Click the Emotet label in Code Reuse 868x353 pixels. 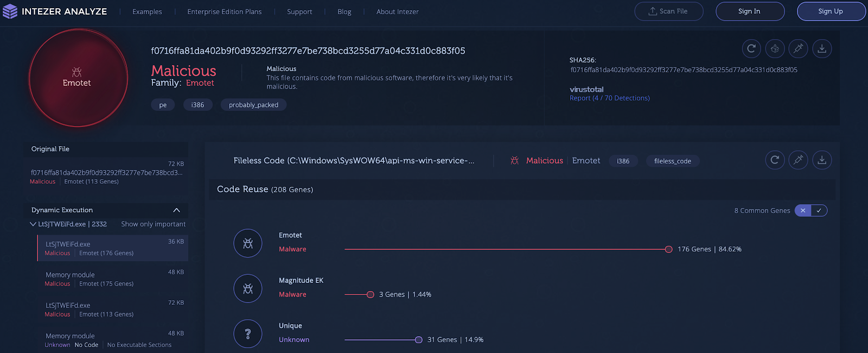coord(290,235)
